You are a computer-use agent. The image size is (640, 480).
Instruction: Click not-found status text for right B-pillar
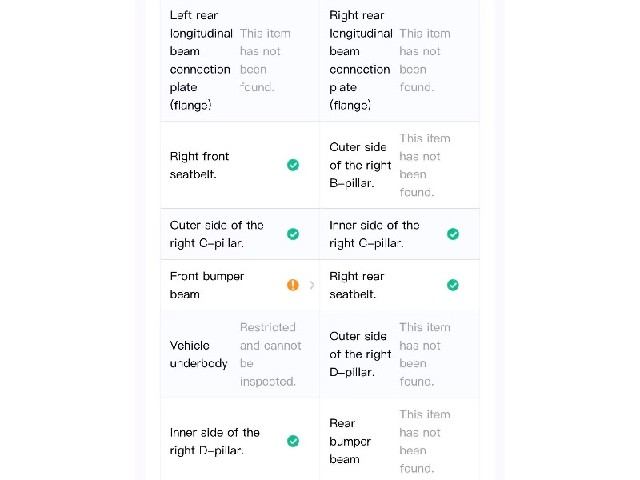point(425,165)
